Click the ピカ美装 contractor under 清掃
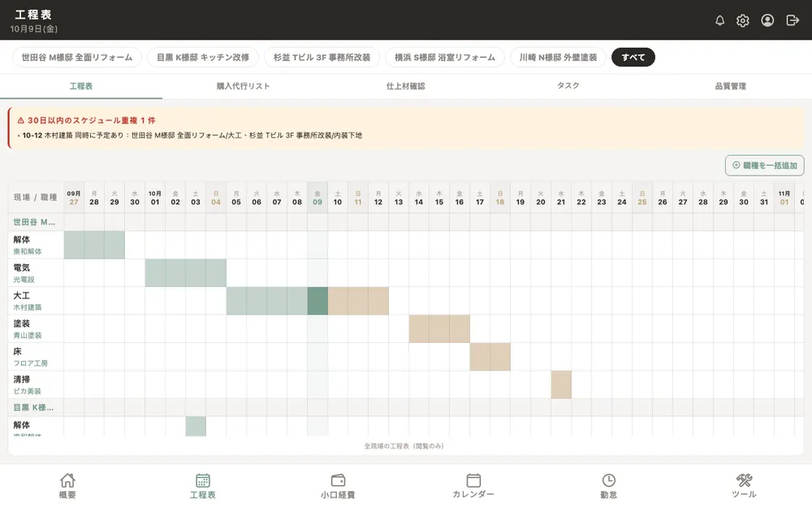 [x=28, y=392]
